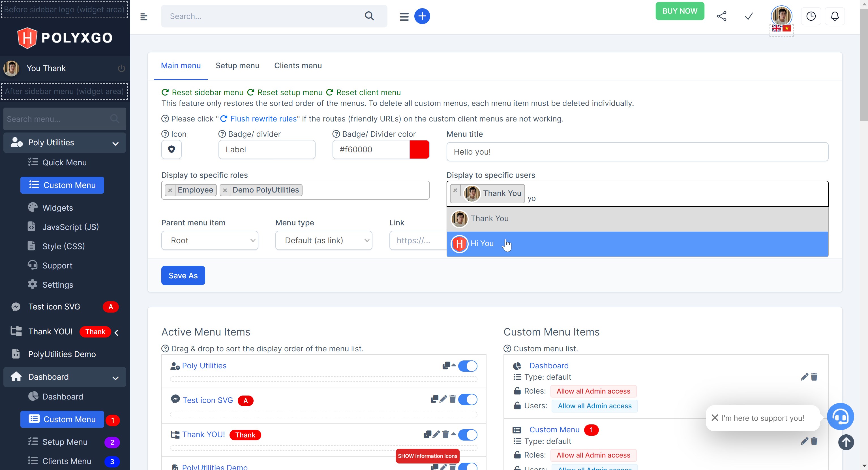The height and width of the screenshot is (470, 868).
Task: Click the blue plus quick-create button
Action: [x=422, y=16]
